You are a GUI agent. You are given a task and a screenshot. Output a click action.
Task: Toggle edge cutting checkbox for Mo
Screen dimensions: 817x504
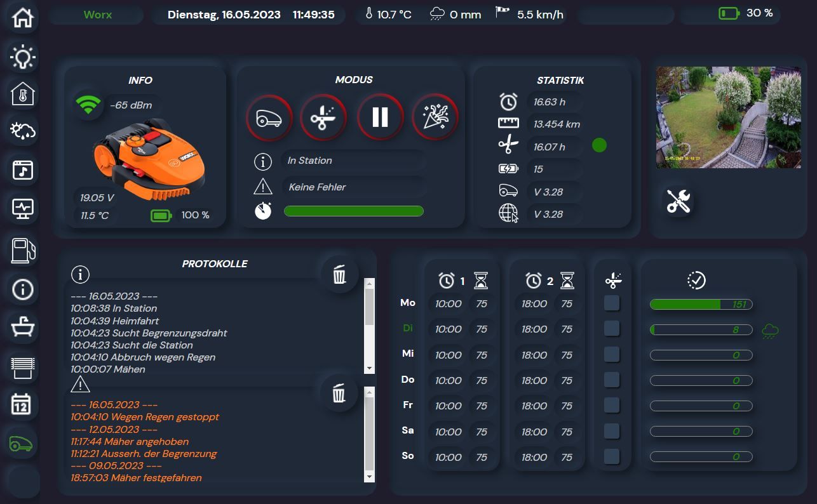pyautogui.click(x=612, y=303)
